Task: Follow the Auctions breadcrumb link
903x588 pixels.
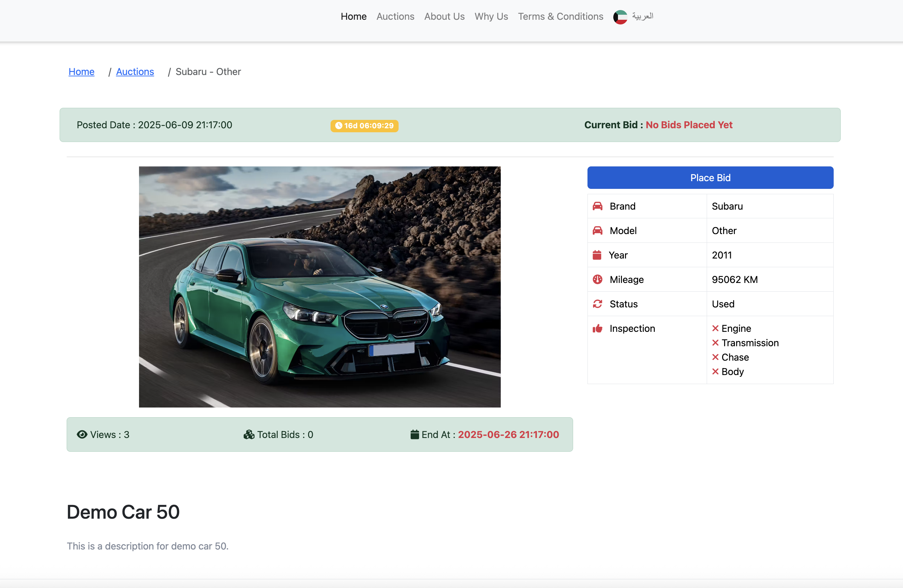Action: pos(135,72)
